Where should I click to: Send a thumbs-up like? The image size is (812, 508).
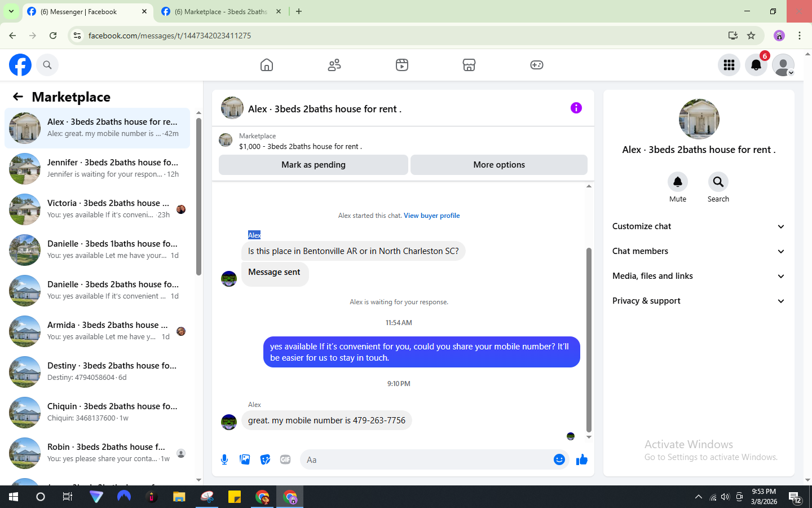582,459
